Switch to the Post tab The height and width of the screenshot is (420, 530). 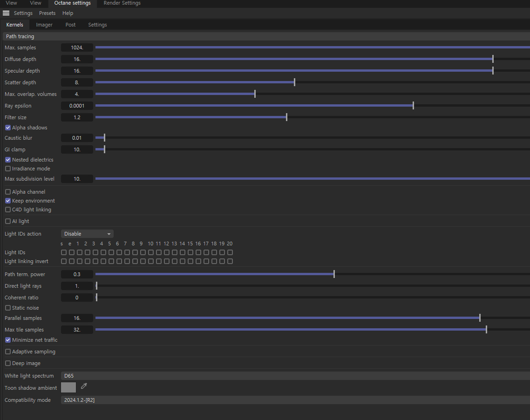71,25
